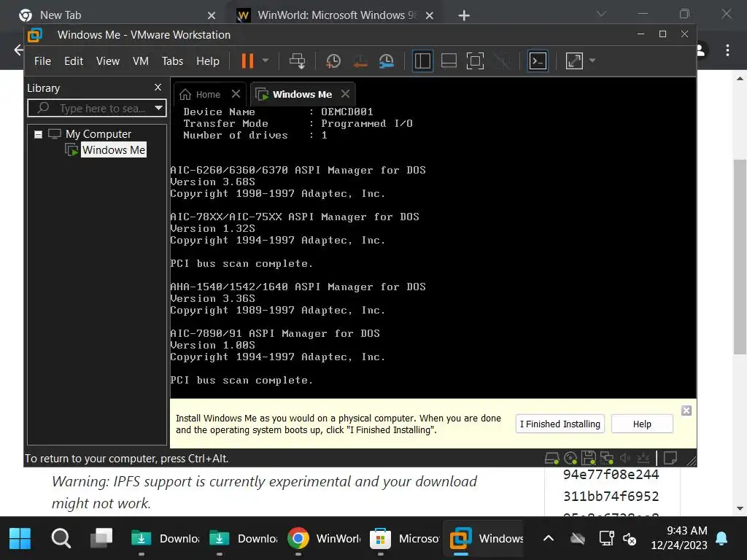Click Send Ctrl+Alt+Del toolbar icon
Image resolution: width=747 pixels, height=560 pixels.
pos(298,61)
